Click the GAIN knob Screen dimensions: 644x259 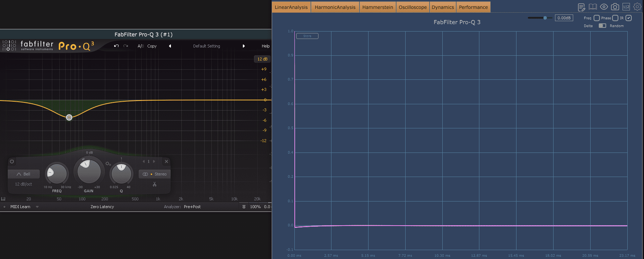coord(89,171)
